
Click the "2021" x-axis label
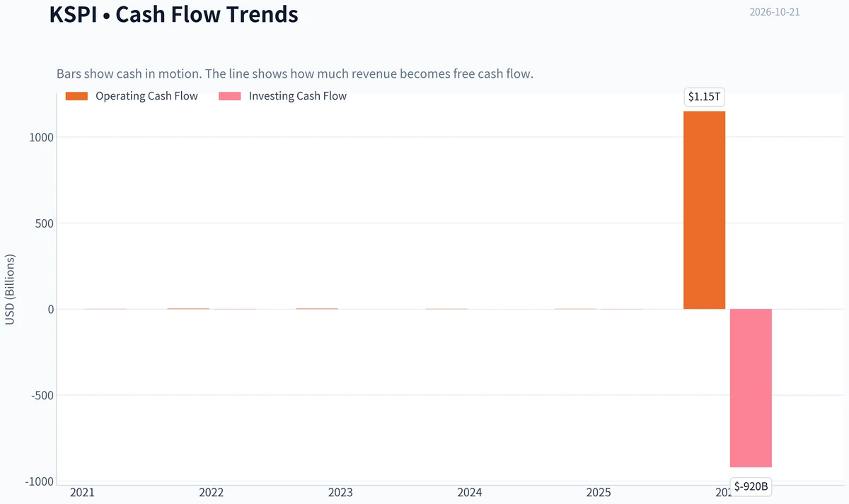(x=82, y=493)
